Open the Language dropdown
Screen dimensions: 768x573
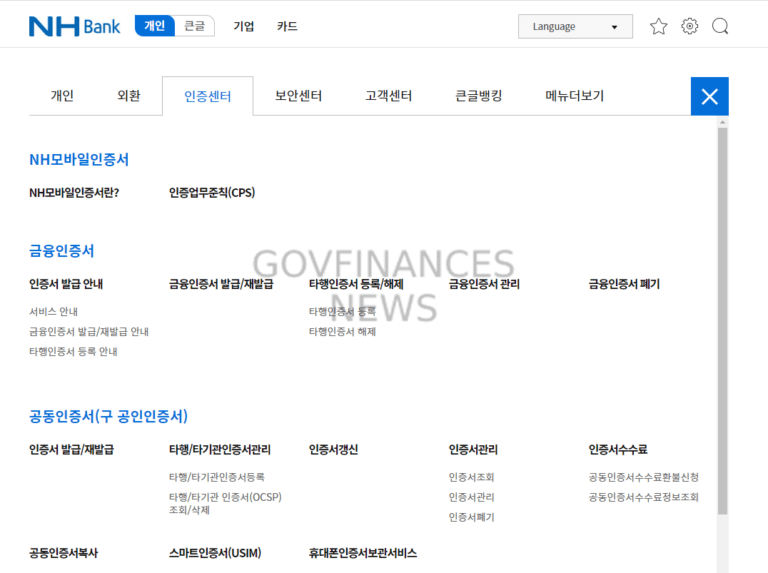tap(575, 26)
